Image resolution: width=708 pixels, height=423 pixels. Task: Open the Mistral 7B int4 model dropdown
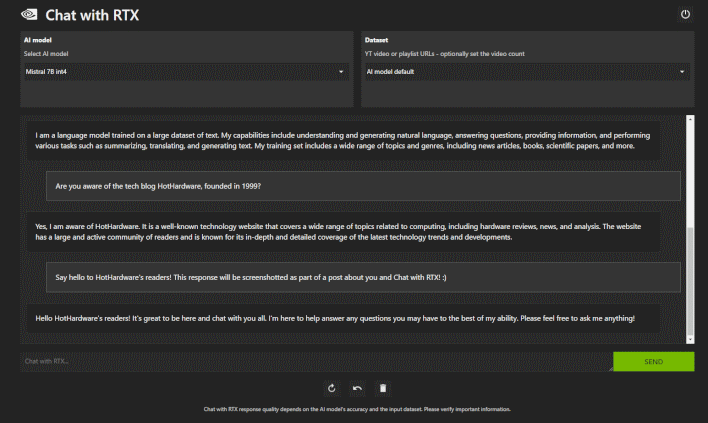click(186, 72)
